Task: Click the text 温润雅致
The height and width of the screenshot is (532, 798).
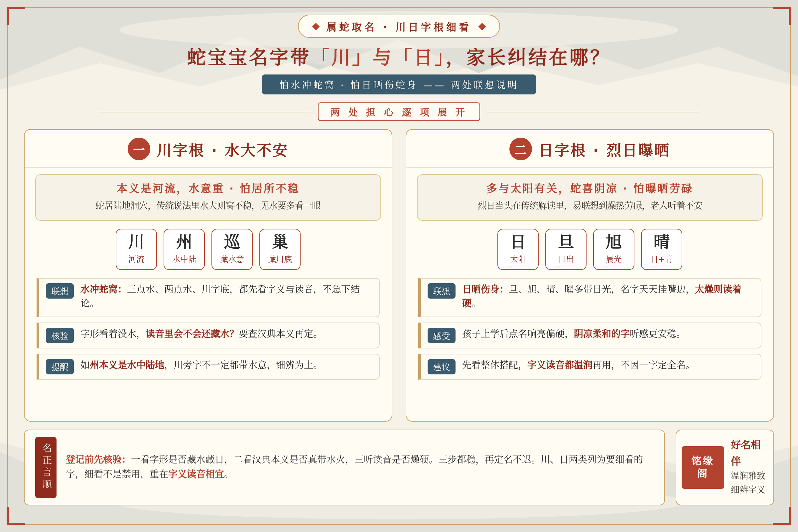Action: pos(748,475)
